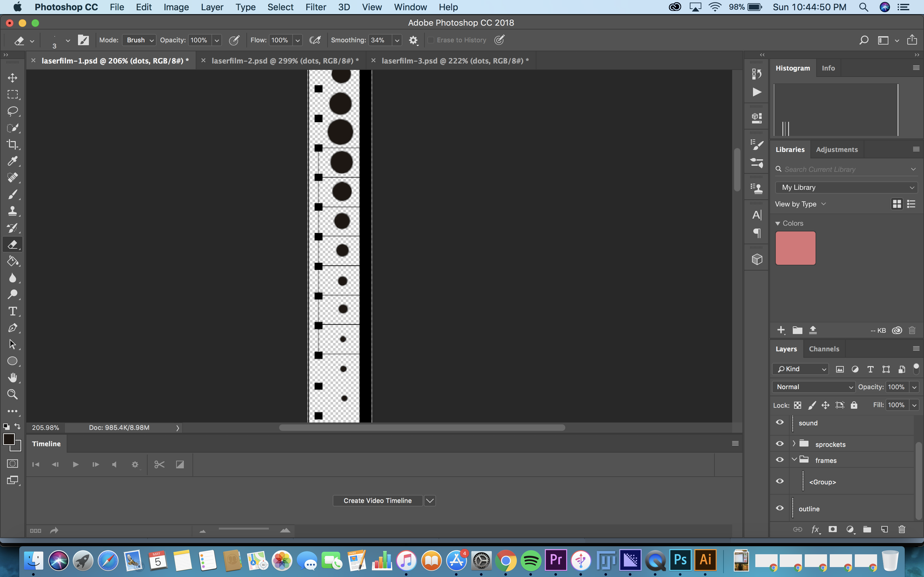Toggle visibility of sound layer
The width and height of the screenshot is (924, 577).
(x=780, y=423)
